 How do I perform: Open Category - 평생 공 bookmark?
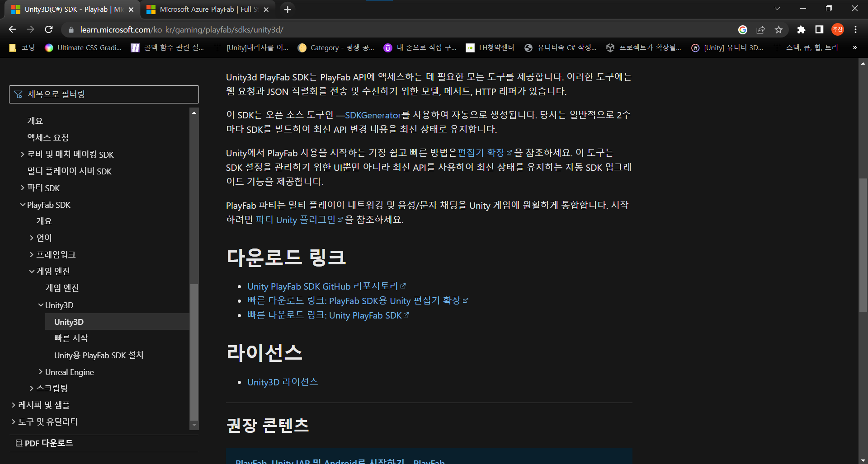[336, 47]
